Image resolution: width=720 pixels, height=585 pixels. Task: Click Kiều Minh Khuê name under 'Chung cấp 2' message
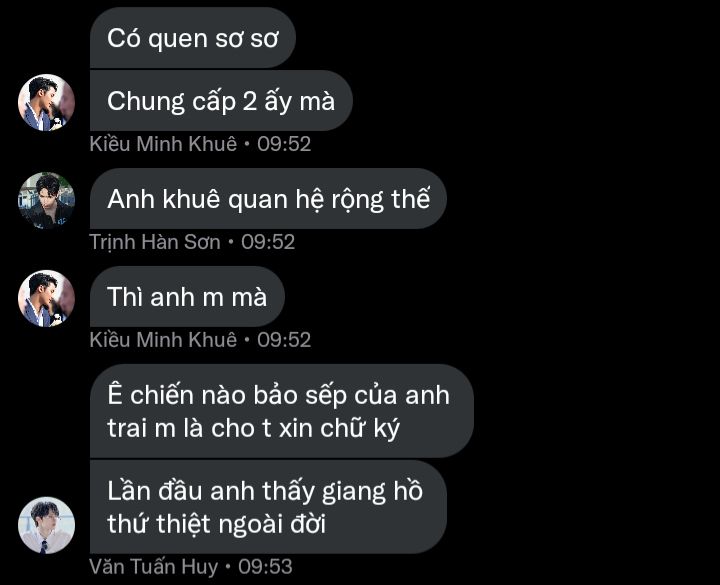(x=163, y=144)
